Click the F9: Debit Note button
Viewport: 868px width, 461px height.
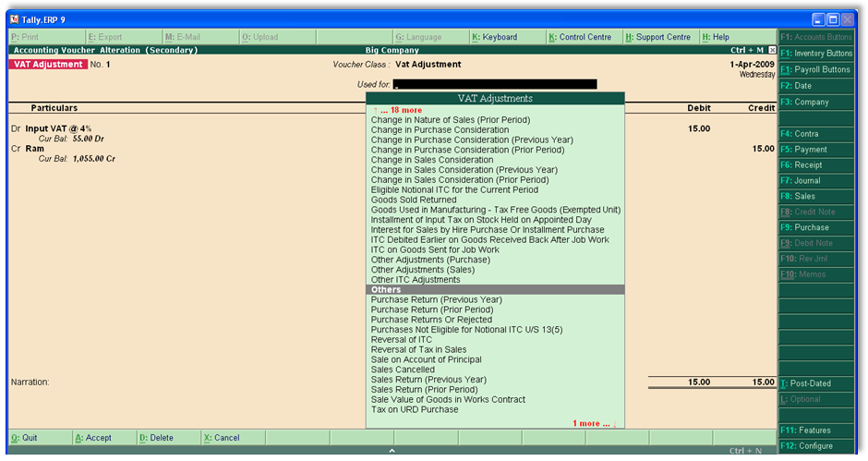[816, 243]
